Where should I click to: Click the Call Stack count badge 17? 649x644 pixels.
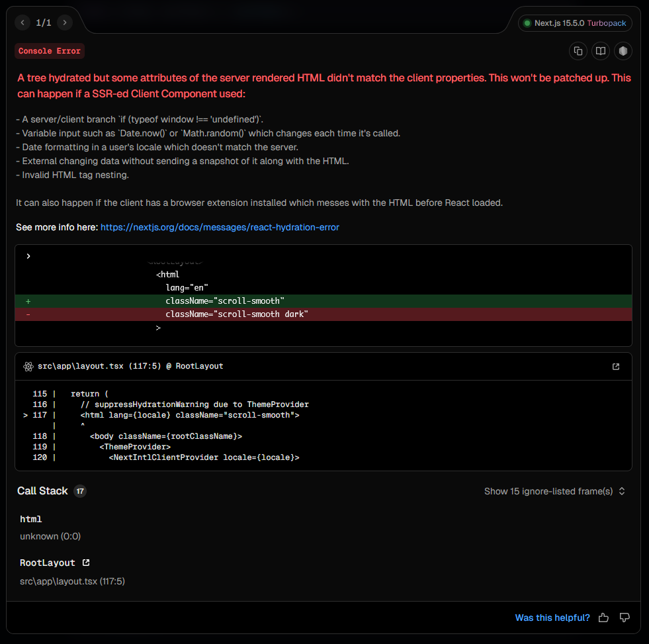coord(80,491)
